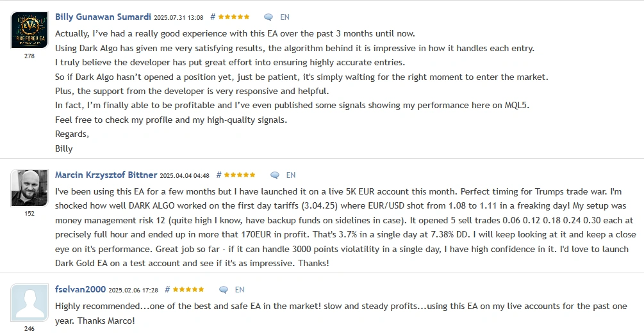Click the speech bubble icon on fselvan2000's review

tap(224, 290)
